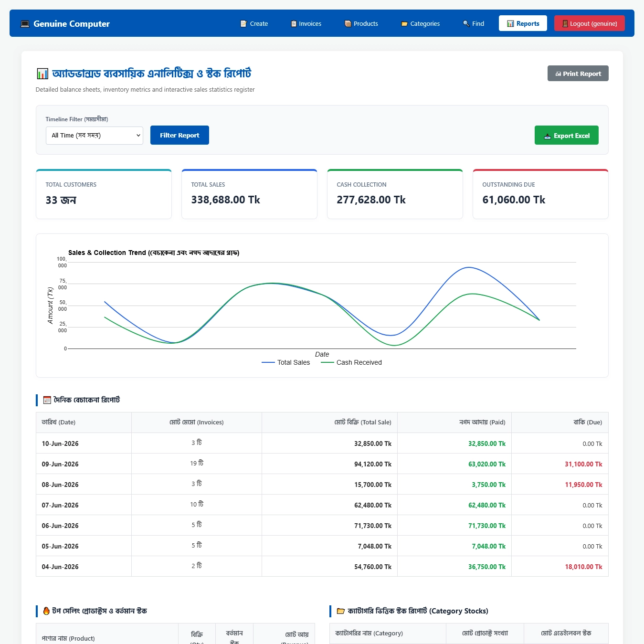Viewport: 644px width, 644px height.
Task: Click the 10 টি invoices count cell
Action: 197,505
